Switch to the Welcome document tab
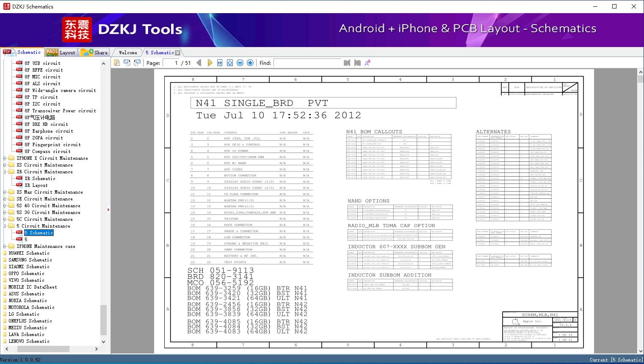The width and height of the screenshot is (644, 364). [x=127, y=53]
